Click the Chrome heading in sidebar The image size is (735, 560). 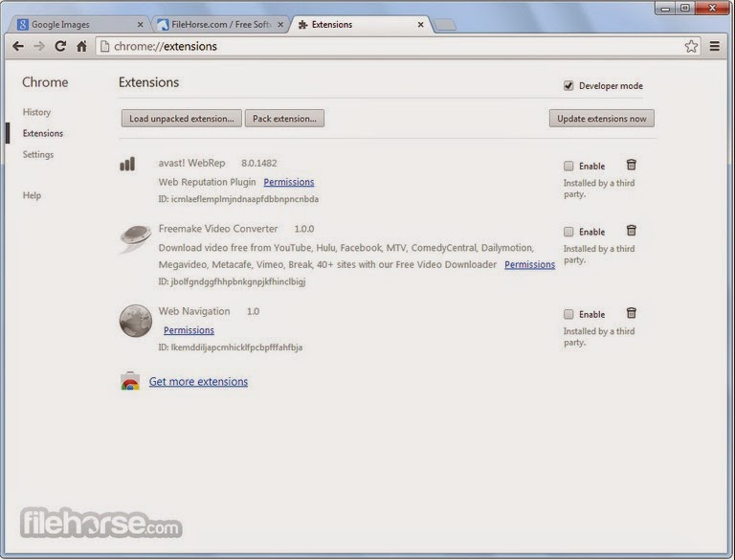tap(45, 82)
